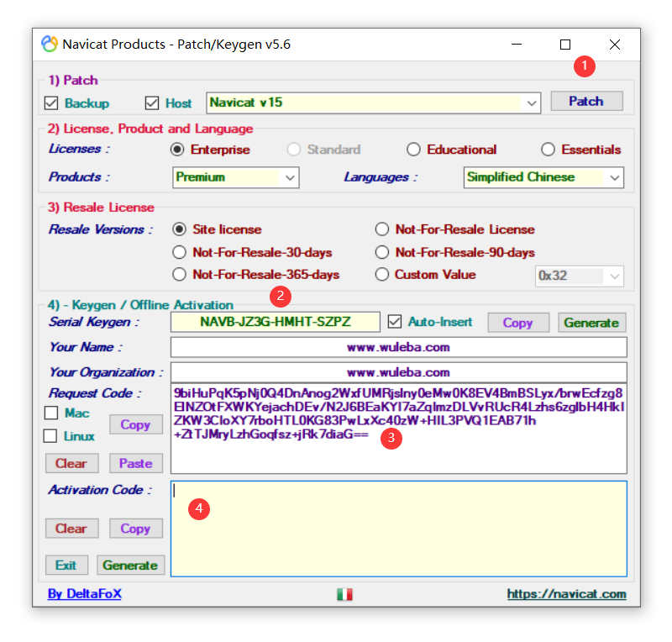Open the https://navicat.com link
Image resolution: width=672 pixels, height=642 pixels.
point(566,594)
